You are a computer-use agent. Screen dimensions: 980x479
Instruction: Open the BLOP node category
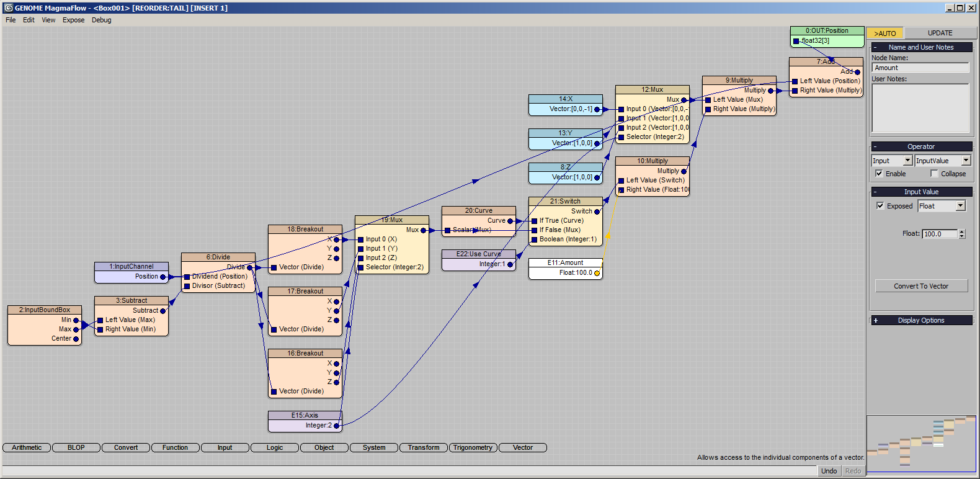[x=76, y=447]
